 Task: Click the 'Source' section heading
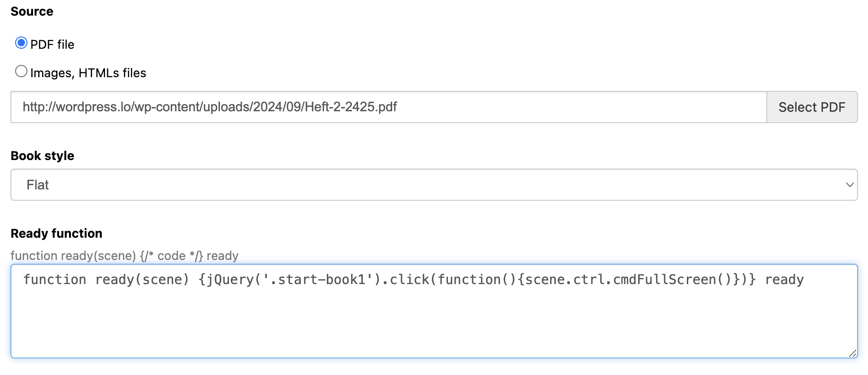coord(32,11)
